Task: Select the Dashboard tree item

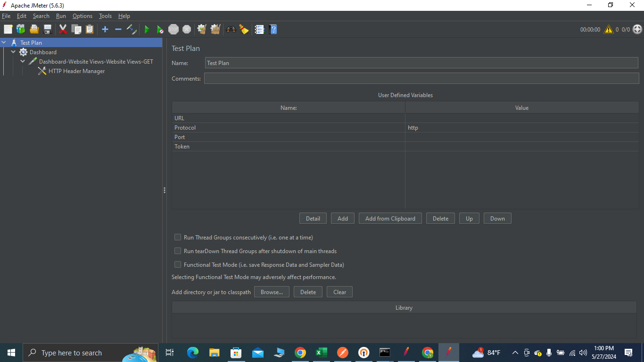Action: [43, 52]
